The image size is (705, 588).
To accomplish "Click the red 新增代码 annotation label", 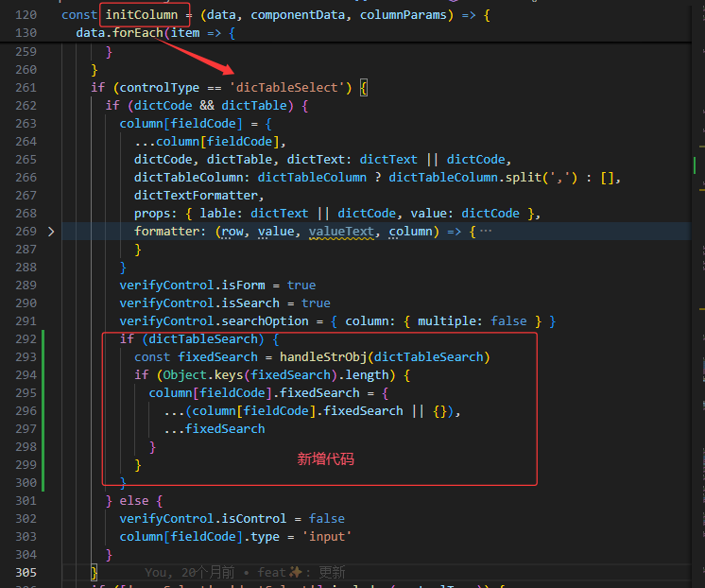I will coord(325,459).
